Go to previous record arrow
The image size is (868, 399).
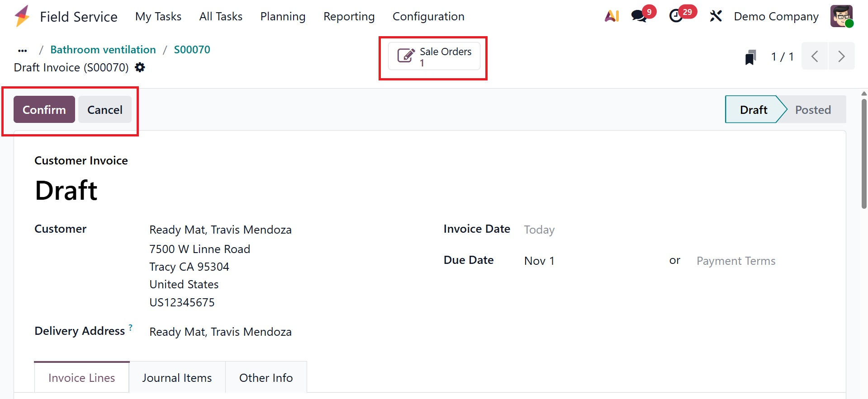pos(815,56)
